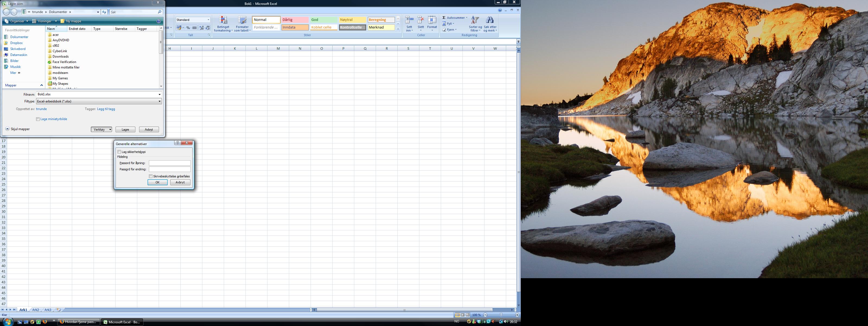Insert new worksheet tab icon
Viewport: 868px width, 326px height.
[59, 309]
